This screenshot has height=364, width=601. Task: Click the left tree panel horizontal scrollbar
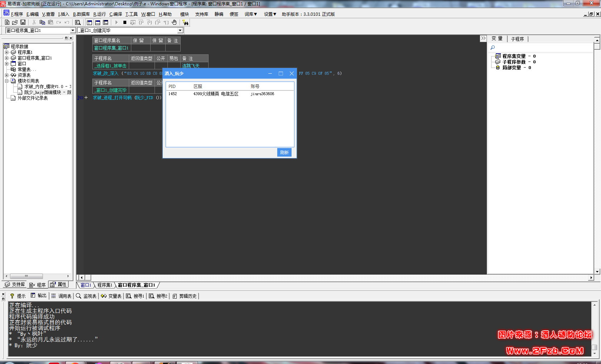pyautogui.click(x=37, y=276)
